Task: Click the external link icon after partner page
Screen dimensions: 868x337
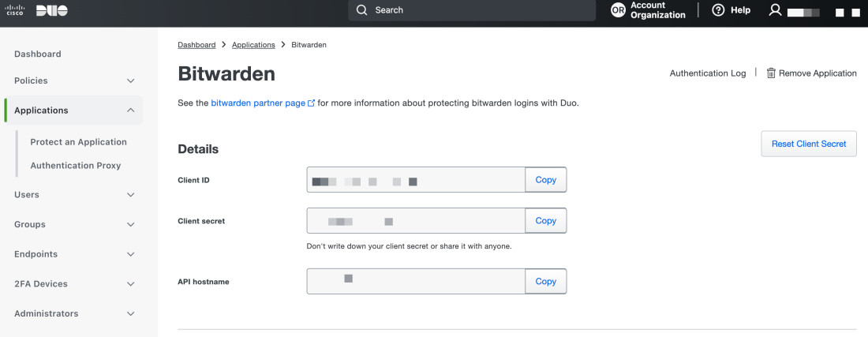Action: point(311,103)
